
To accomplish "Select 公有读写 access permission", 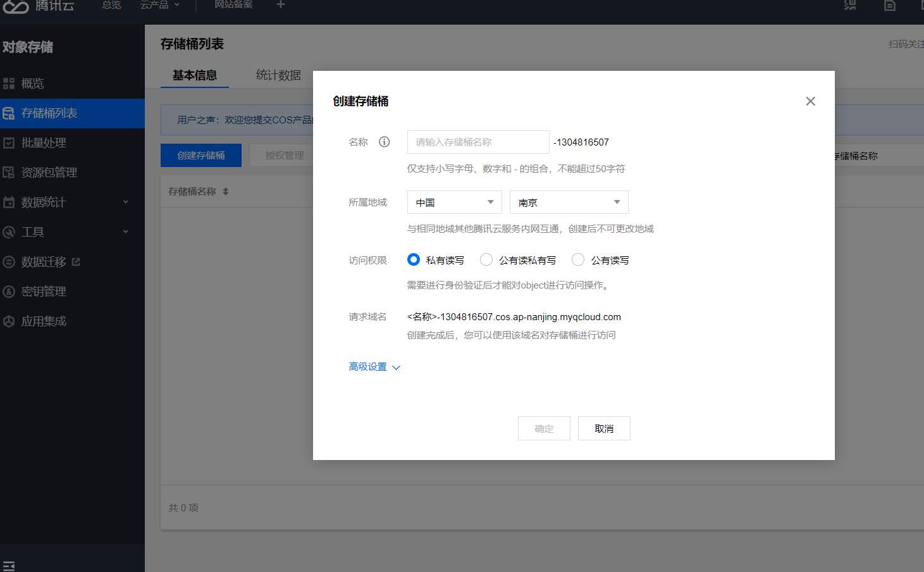I will click(578, 259).
